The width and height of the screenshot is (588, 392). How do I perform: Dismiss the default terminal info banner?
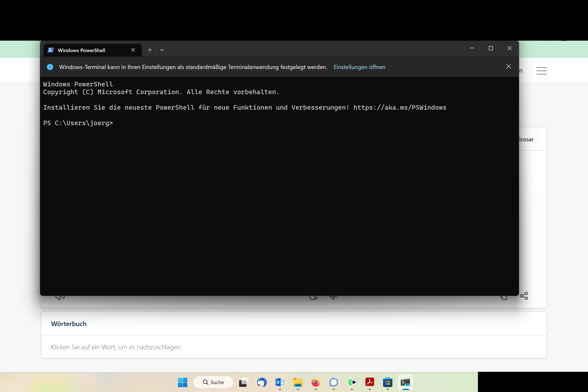pos(508,67)
